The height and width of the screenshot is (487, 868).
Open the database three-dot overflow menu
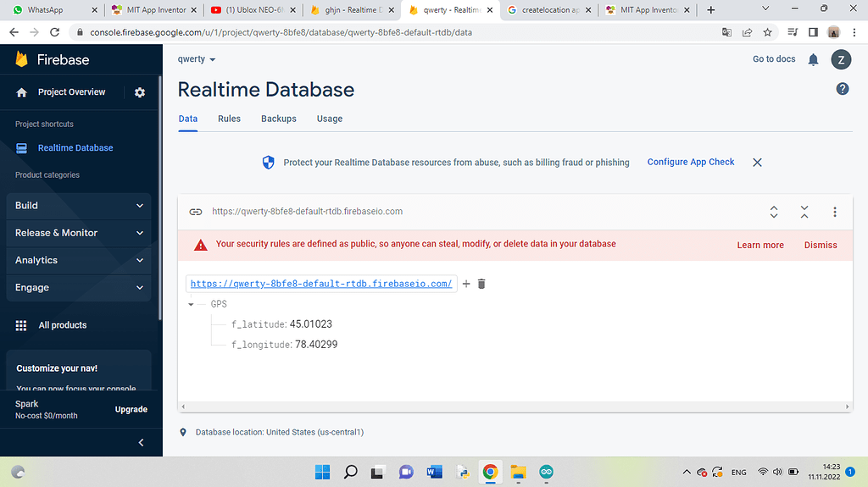835,212
